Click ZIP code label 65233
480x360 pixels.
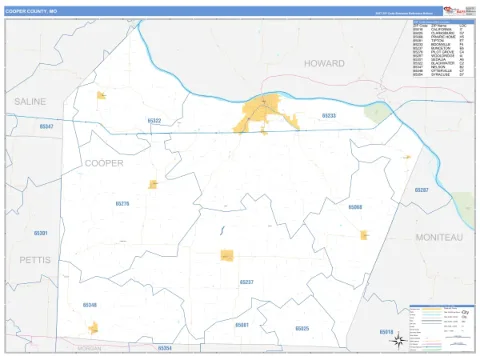coord(329,116)
